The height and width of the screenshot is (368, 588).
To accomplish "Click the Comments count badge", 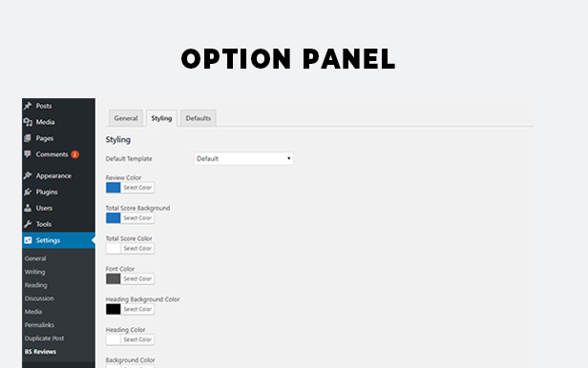I will click(75, 154).
